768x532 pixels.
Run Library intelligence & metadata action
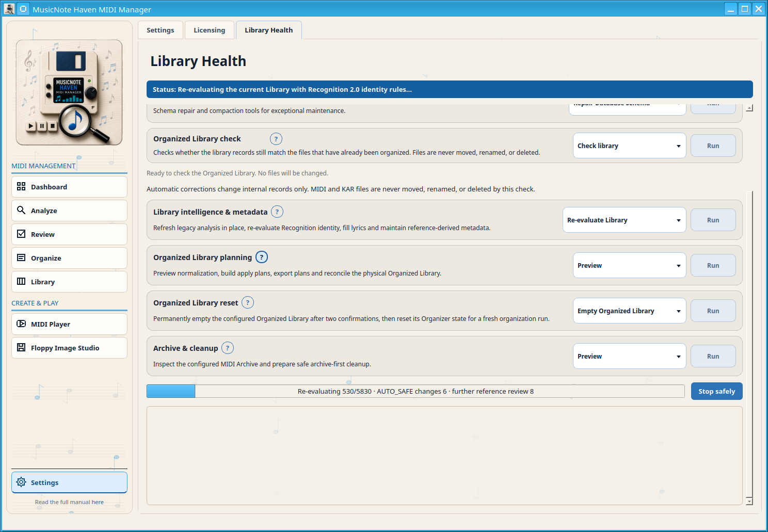[713, 220]
